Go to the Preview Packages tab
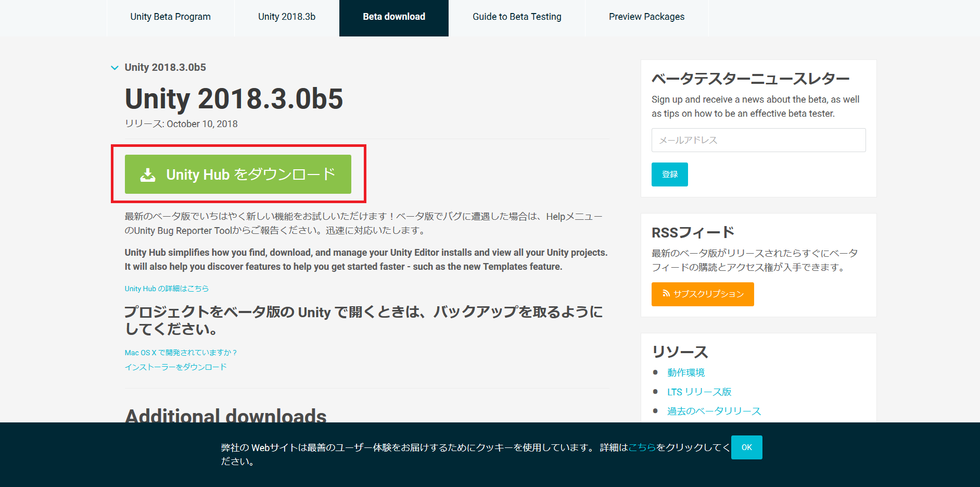This screenshot has height=487, width=980. click(x=646, y=17)
